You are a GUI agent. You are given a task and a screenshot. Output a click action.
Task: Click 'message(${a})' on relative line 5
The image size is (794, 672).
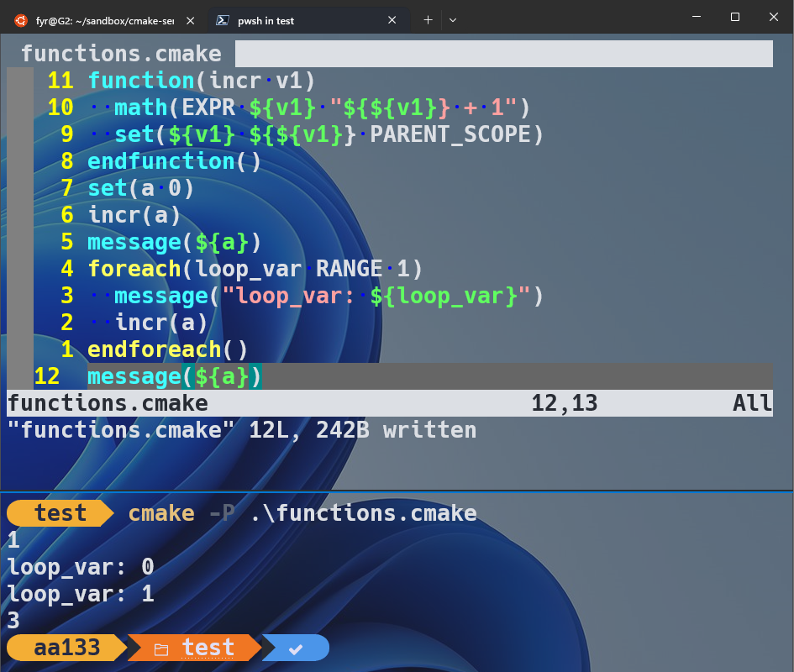click(x=174, y=242)
